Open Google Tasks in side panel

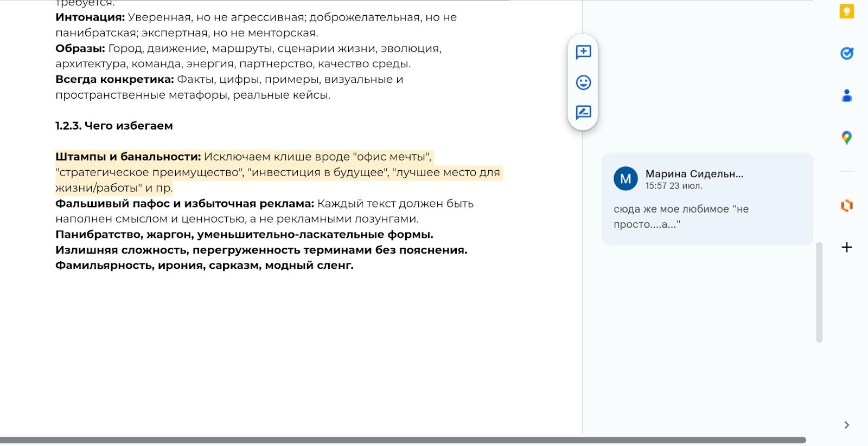click(846, 53)
